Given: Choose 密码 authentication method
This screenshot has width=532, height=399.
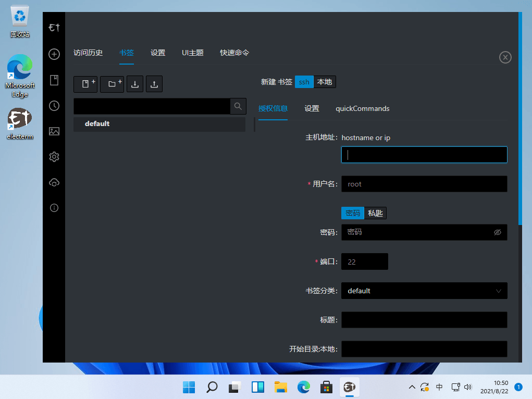Looking at the screenshot, I should click(353, 213).
